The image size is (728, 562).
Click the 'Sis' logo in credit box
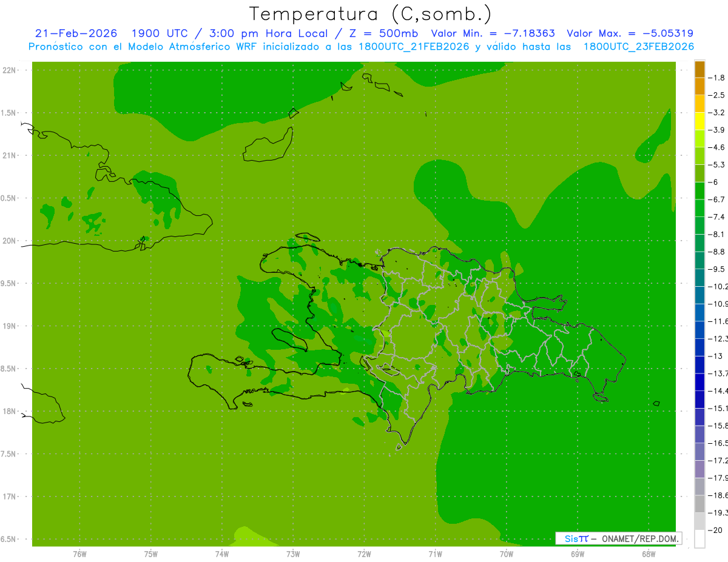(571, 538)
